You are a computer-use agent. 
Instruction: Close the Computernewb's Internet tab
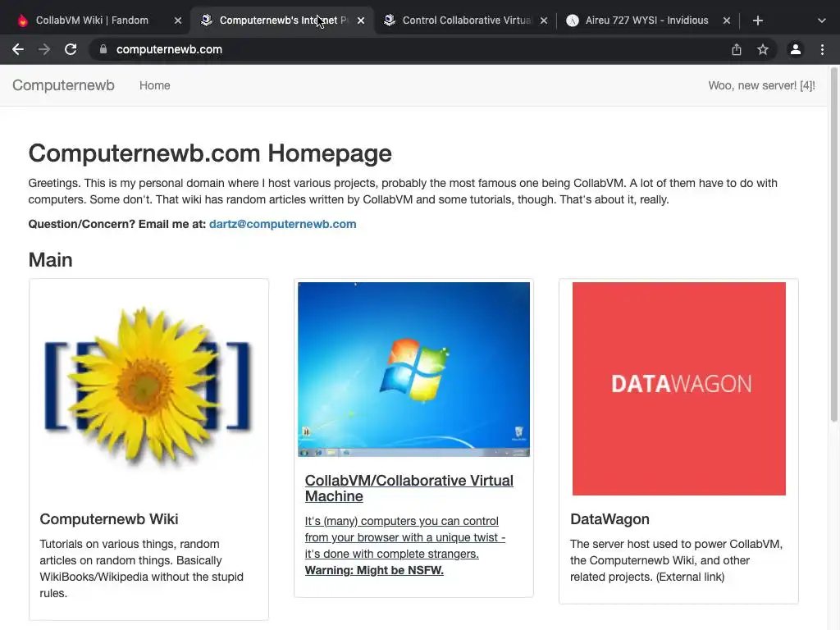pos(361,21)
